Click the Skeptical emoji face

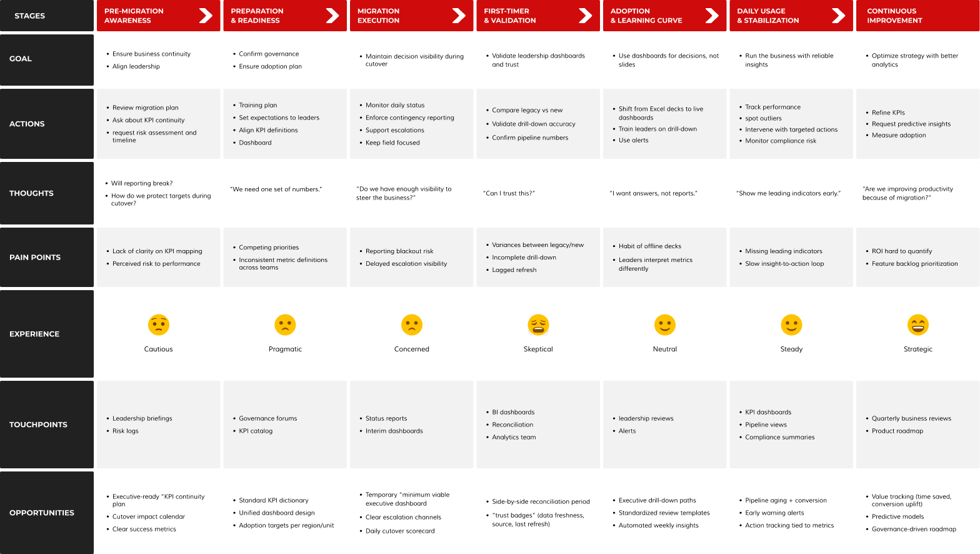tap(538, 325)
